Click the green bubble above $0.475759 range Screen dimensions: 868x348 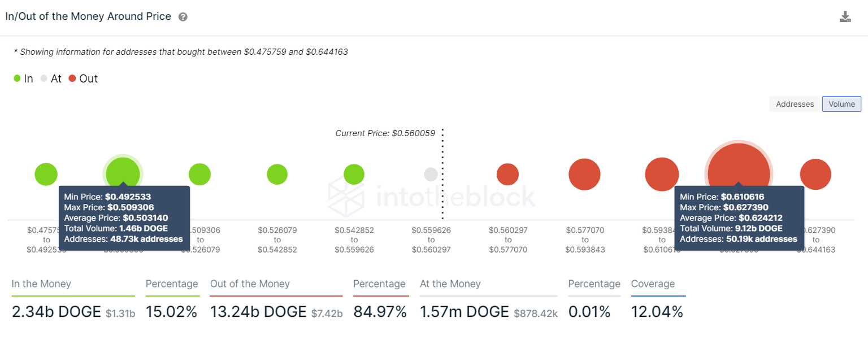(x=46, y=174)
